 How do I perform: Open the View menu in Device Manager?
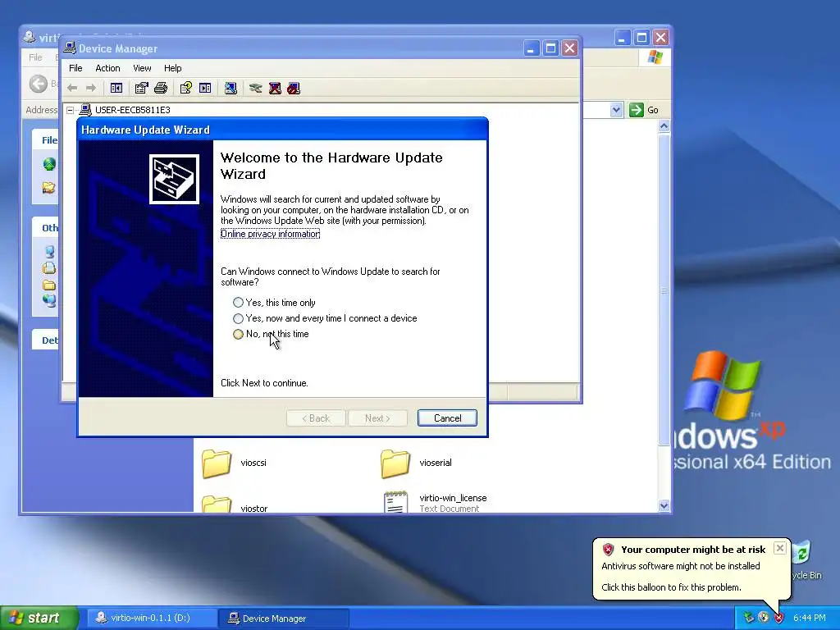click(x=142, y=68)
